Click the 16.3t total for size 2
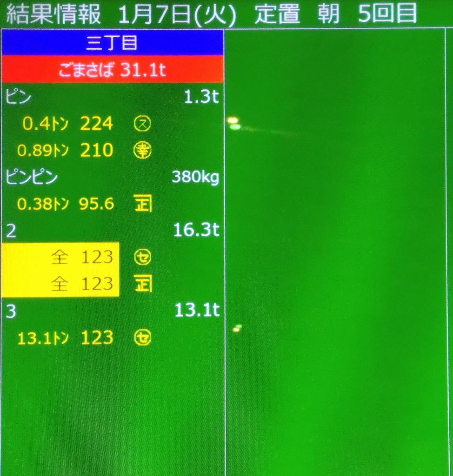 196,230
